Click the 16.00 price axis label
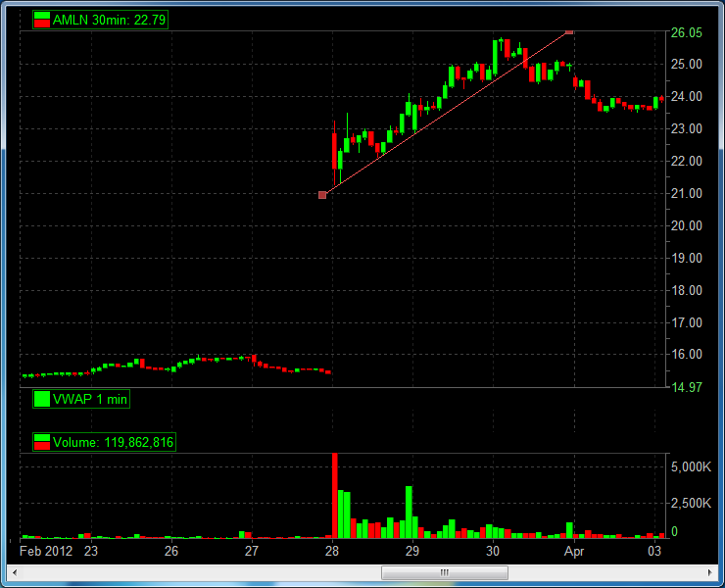Screen dimensions: 725x588 click(686, 355)
